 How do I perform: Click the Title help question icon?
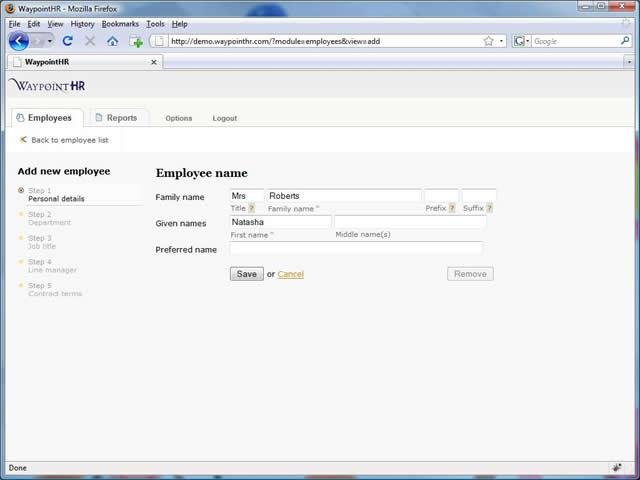[251, 208]
